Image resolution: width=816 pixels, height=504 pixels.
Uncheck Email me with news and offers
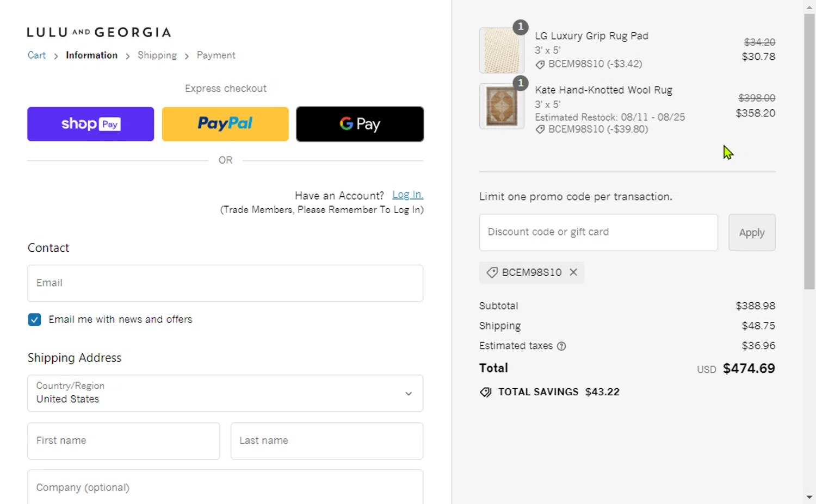point(34,320)
